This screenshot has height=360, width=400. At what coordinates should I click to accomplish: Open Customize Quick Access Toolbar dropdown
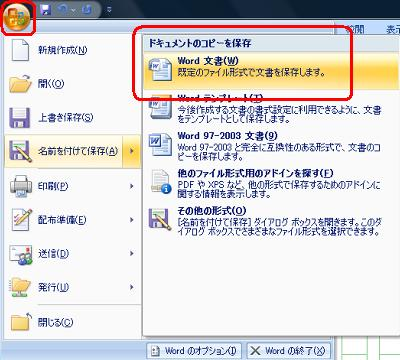pyautogui.click(x=109, y=10)
